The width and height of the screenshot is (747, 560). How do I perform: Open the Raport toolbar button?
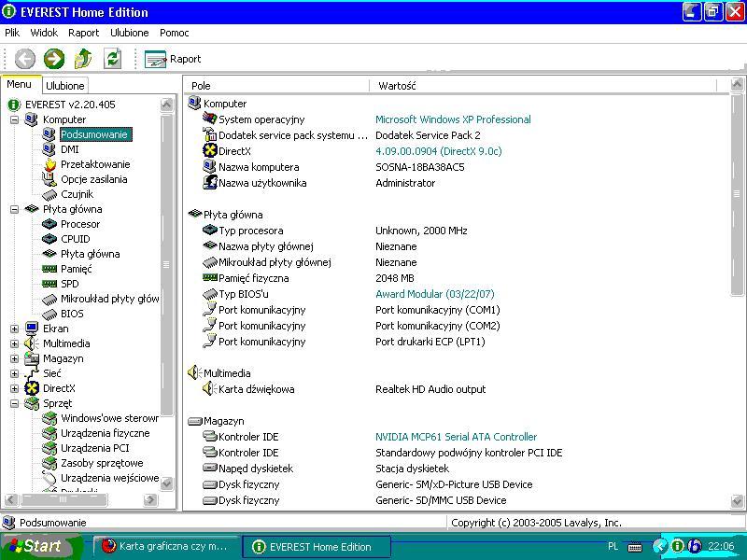click(173, 59)
